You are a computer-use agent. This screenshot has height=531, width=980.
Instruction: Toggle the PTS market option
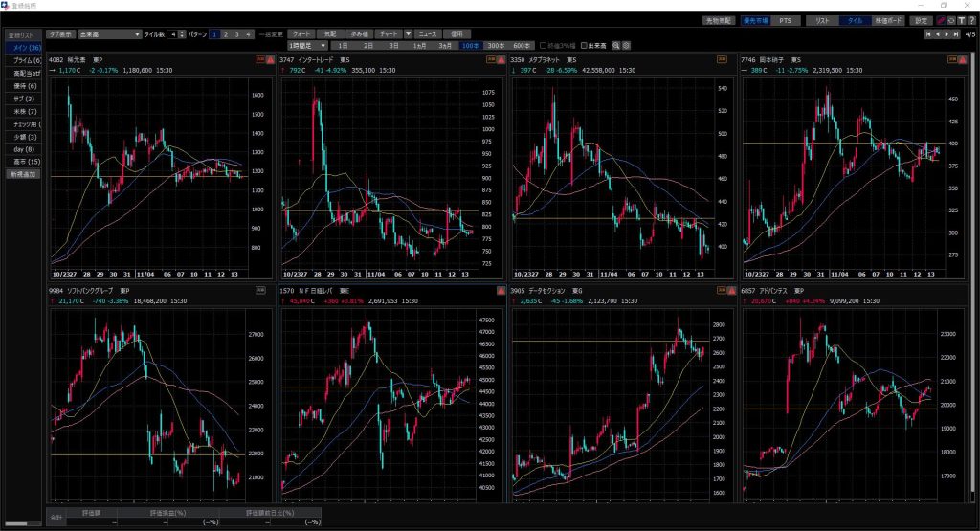coord(785,20)
